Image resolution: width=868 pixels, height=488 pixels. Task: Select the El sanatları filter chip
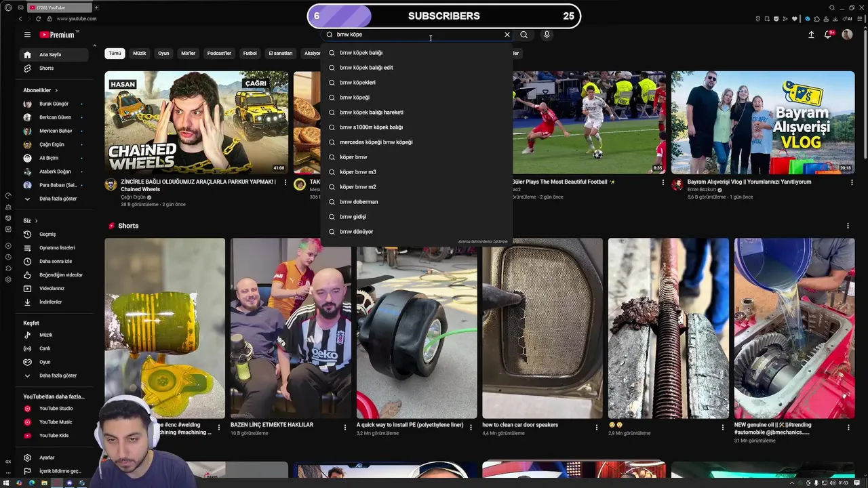click(280, 53)
